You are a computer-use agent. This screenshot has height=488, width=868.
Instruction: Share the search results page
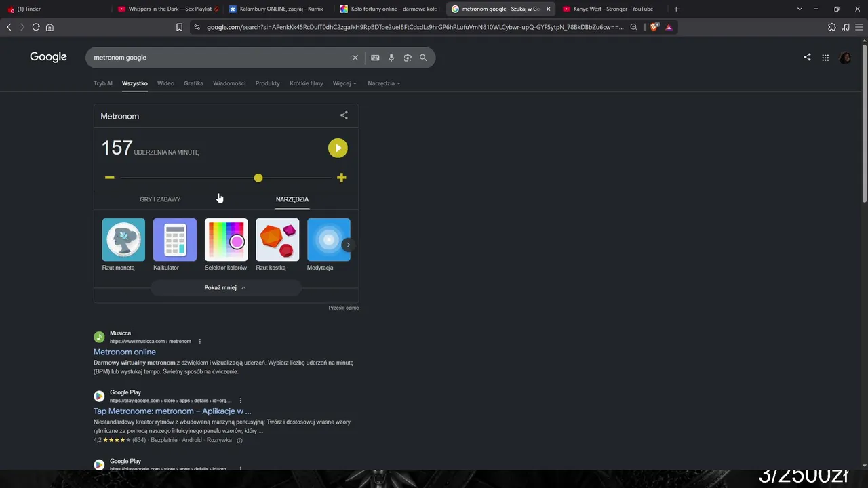coord(807,58)
